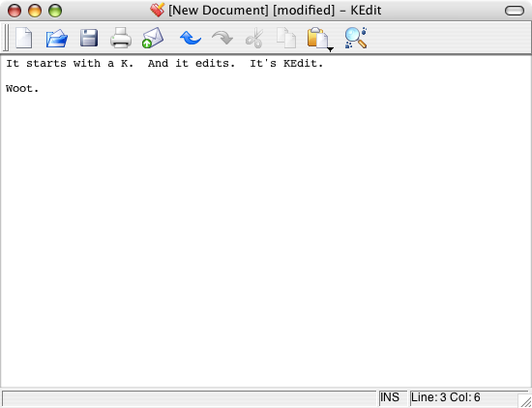532x408 pixels.
Task: Click the scissors cut icon
Action: [x=254, y=38]
